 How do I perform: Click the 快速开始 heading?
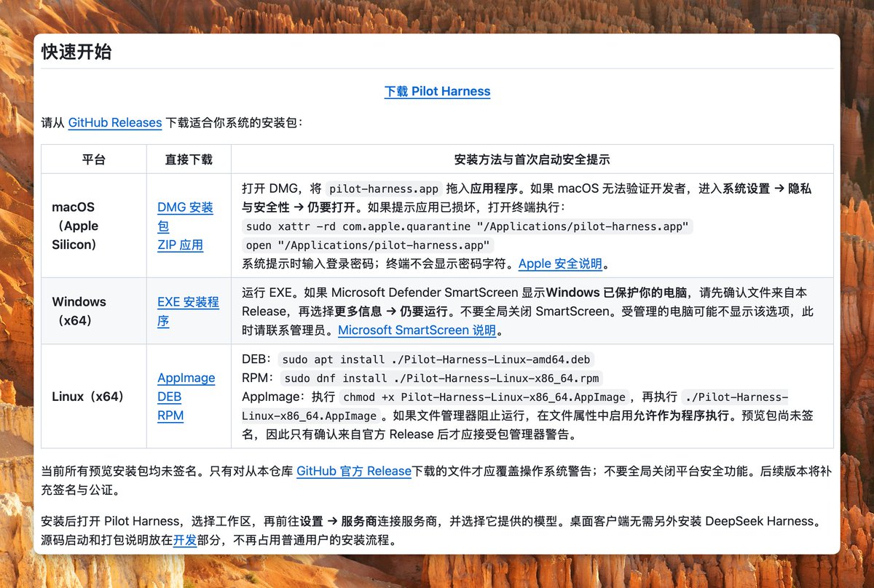(76, 52)
